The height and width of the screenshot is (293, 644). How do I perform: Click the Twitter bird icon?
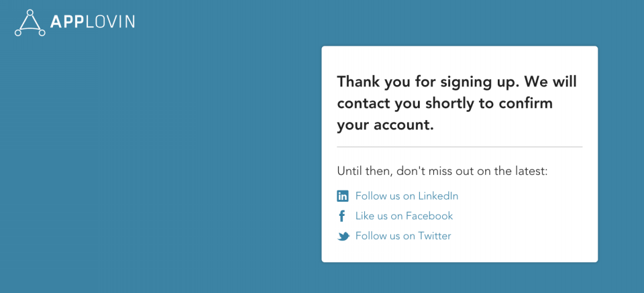(x=343, y=236)
